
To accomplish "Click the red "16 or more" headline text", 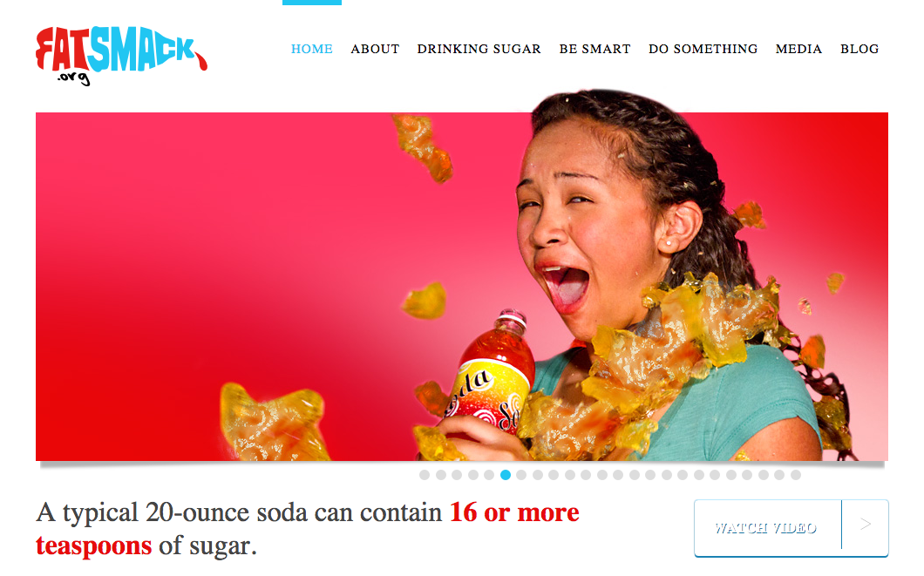I will coord(514,512).
